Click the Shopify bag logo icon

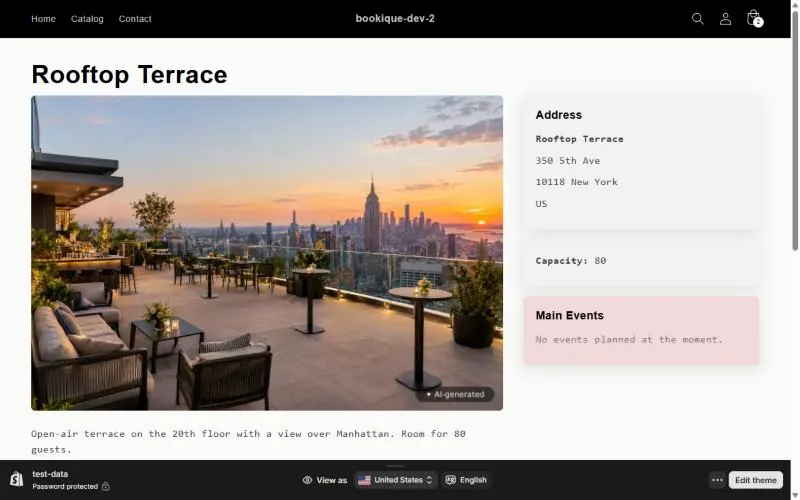(x=16, y=480)
